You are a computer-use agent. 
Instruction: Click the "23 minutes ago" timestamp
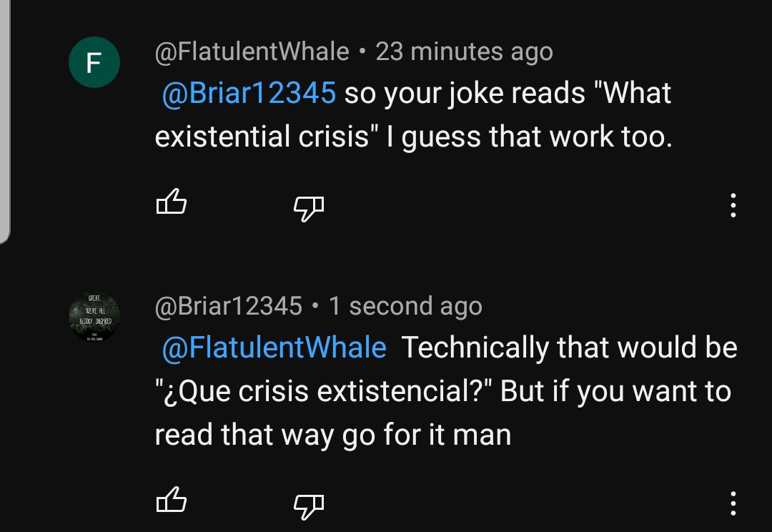pos(464,51)
